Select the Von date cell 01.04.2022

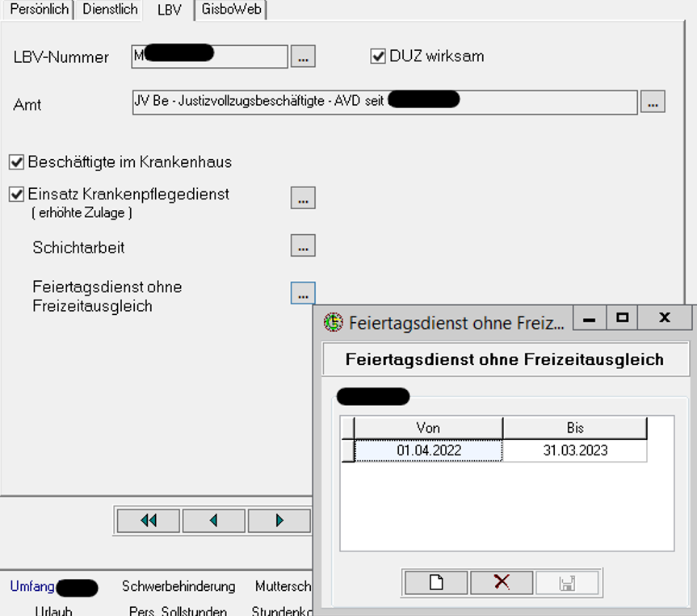coord(429,450)
